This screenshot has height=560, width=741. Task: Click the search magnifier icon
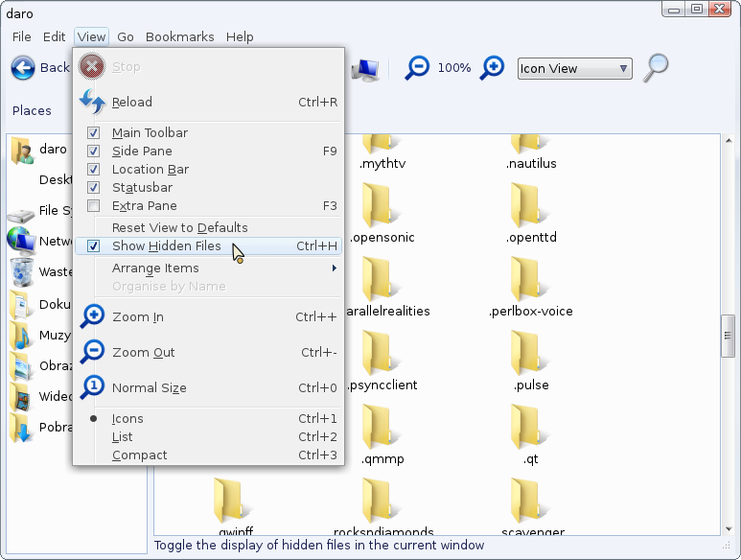pyautogui.click(x=656, y=67)
